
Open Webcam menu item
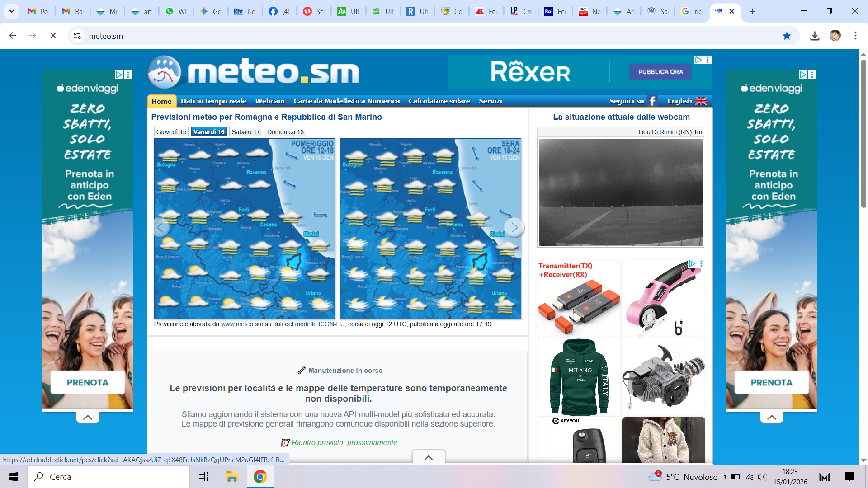tap(270, 101)
